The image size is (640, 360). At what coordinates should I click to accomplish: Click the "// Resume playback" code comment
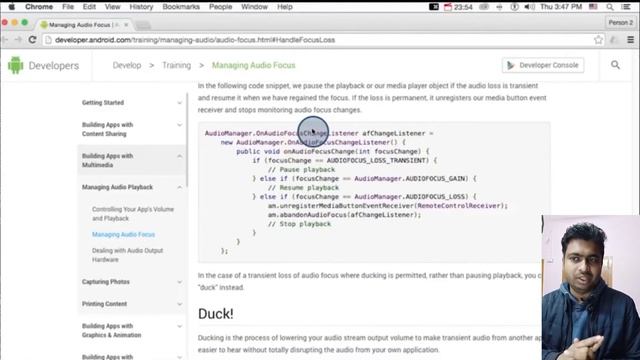click(x=303, y=188)
